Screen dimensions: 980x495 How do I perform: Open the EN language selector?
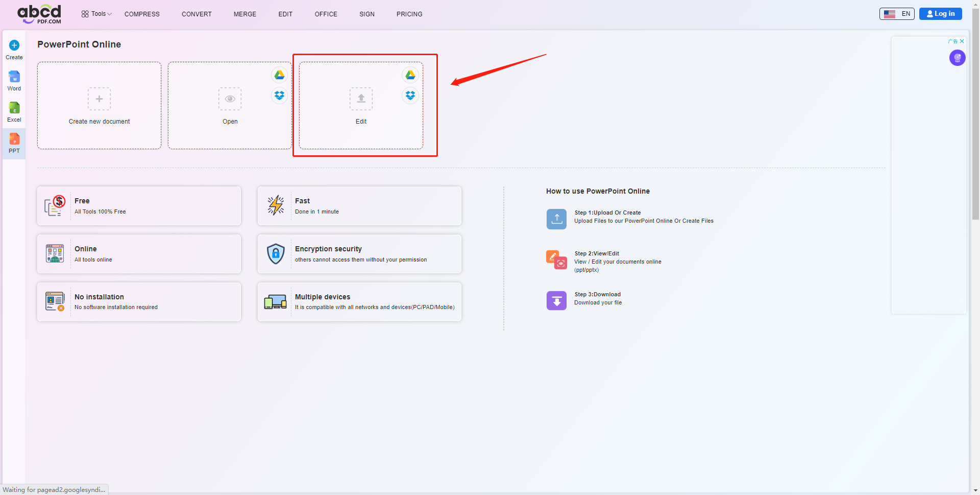(897, 14)
